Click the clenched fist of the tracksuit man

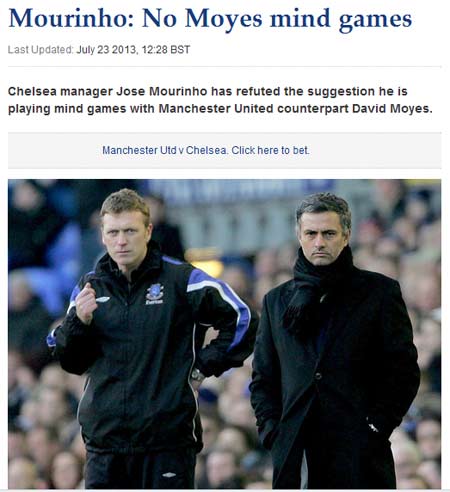tap(86, 303)
